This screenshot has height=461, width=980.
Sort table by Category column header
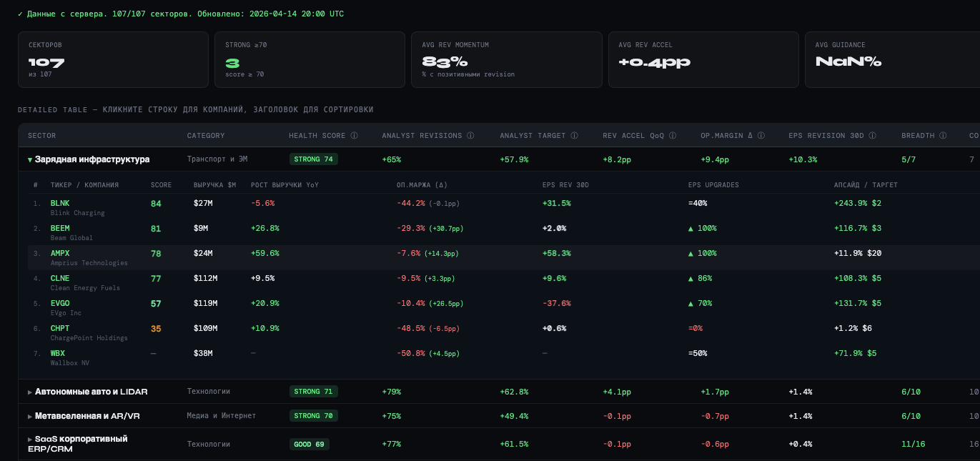(x=206, y=135)
